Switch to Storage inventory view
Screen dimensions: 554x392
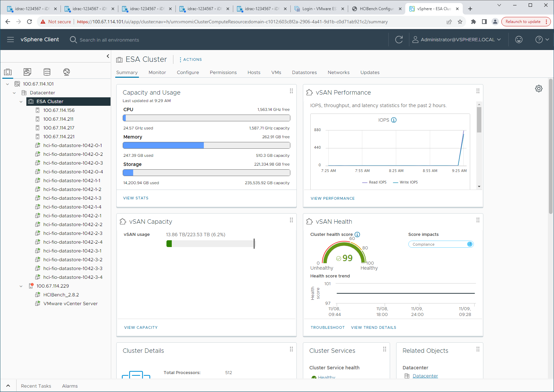coord(47,72)
